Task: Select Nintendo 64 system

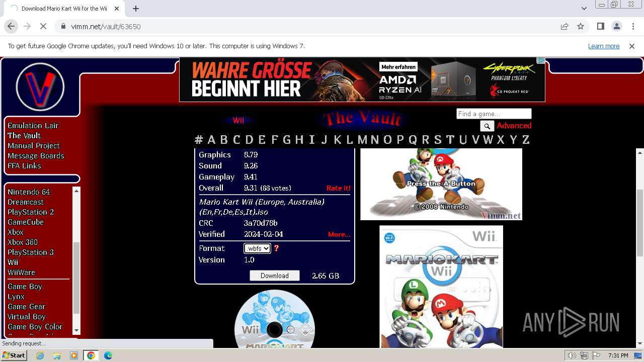Action: (29, 192)
